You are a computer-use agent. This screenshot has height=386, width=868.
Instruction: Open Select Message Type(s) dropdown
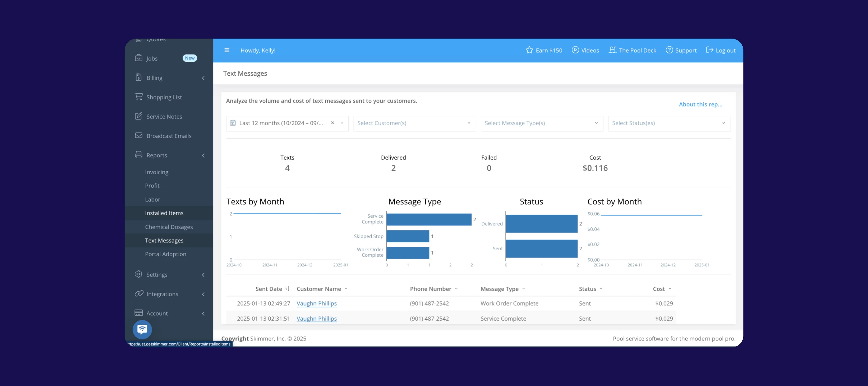tap(542, 123)
